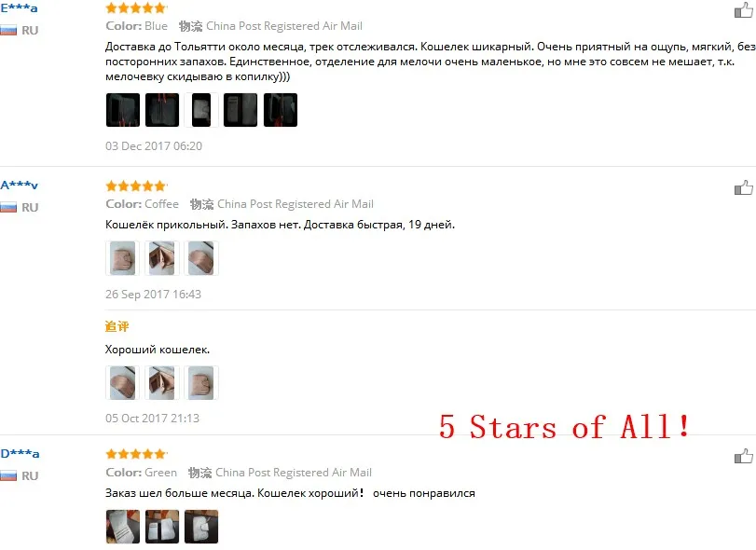
Task: Open reviewer profile E***a
Action: [19, 8]
